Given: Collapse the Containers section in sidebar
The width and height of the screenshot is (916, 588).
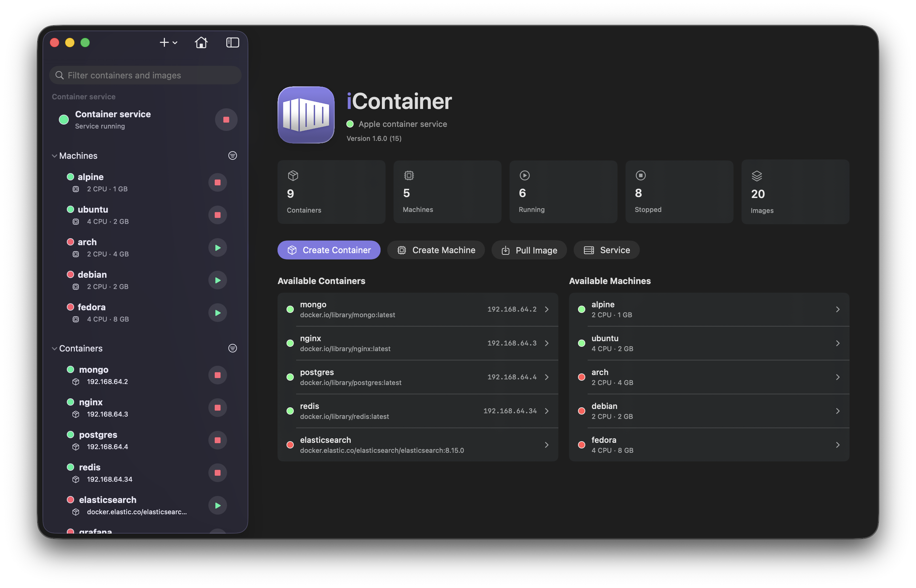Looking at the screenshot, I should [x=54, y=348].
